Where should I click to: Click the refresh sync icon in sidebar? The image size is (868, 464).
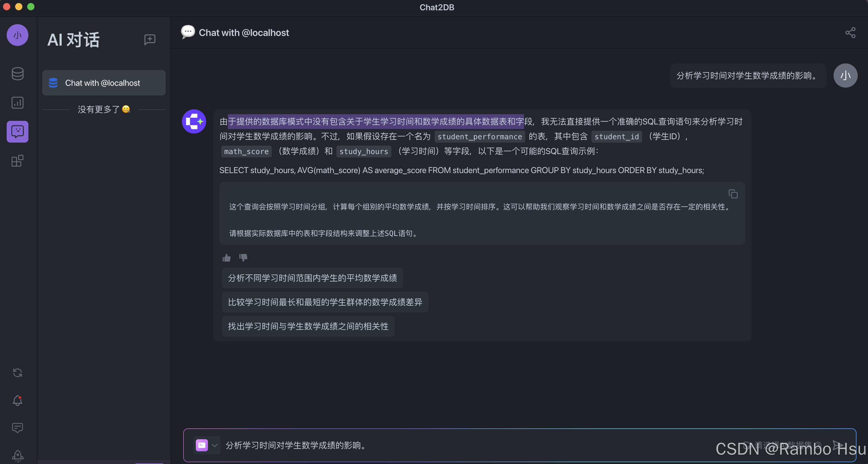click(18, 373)
